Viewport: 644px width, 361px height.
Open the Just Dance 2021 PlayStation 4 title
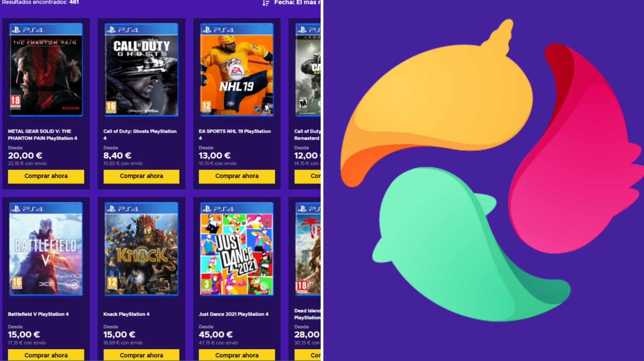coord(234,314)
